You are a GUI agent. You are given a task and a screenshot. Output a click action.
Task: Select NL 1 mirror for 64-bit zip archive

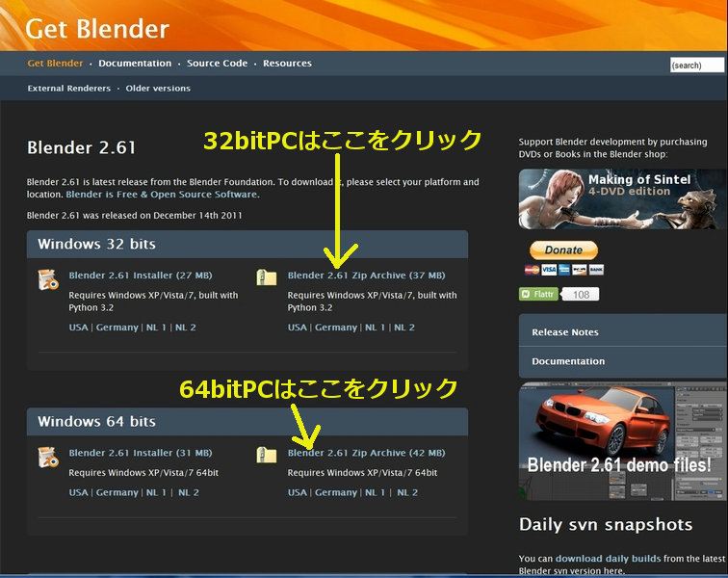coord(375,492)
